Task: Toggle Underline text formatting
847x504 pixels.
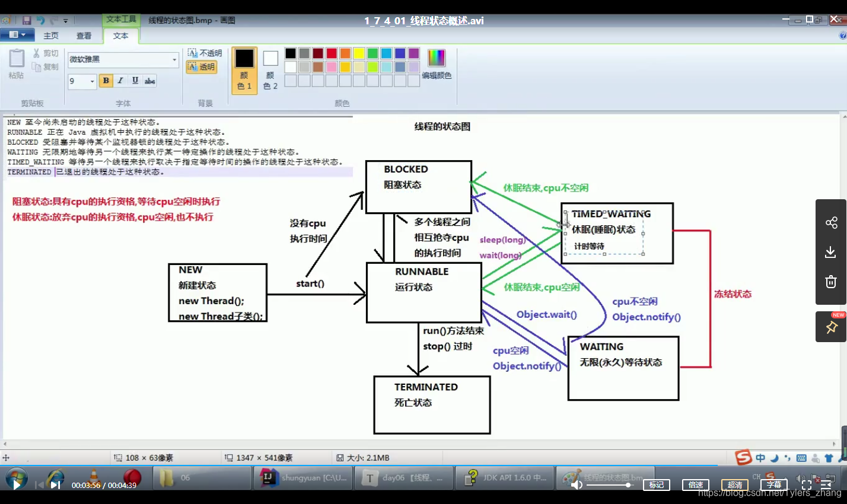Action: point(135,81)
